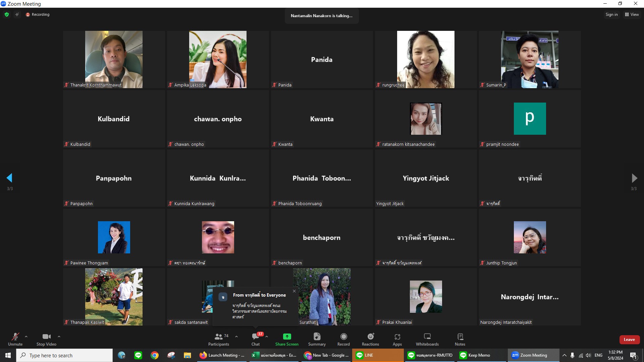The width and height of the screenshot is (644, 362).
Task: Click the Sign in link
Action: (x=611, y=14)
